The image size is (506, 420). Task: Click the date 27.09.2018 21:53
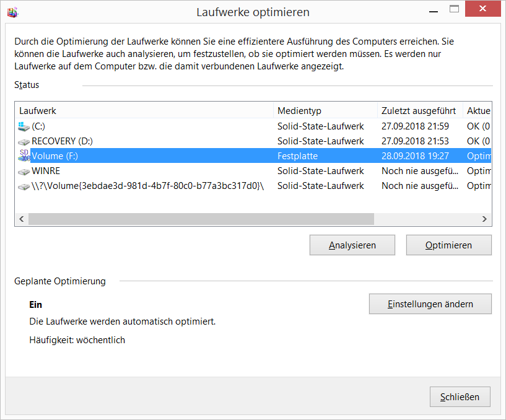pyautogui.click(x=415, y=141)
